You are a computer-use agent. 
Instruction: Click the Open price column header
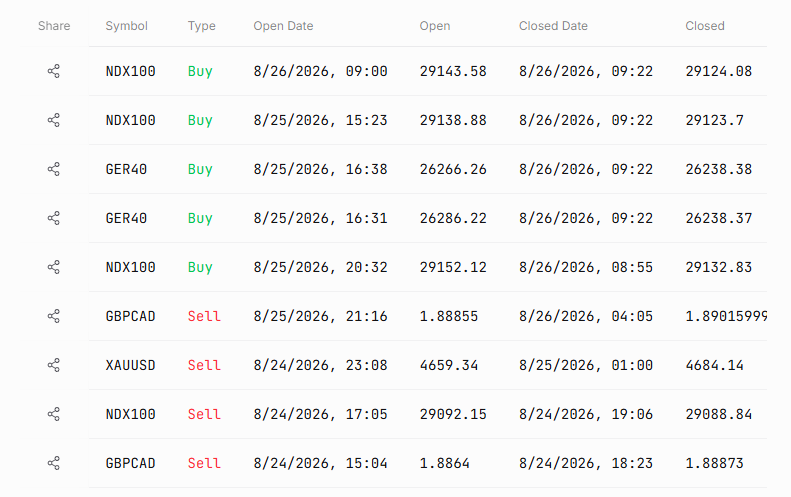(435, 26)
